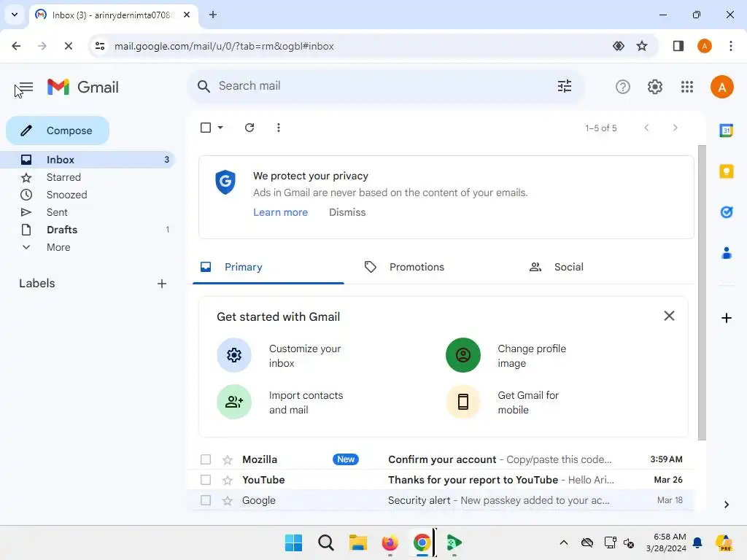The image size is (747, 560).
Task: Star the Google security alert email
Action: tap(228, 500)
